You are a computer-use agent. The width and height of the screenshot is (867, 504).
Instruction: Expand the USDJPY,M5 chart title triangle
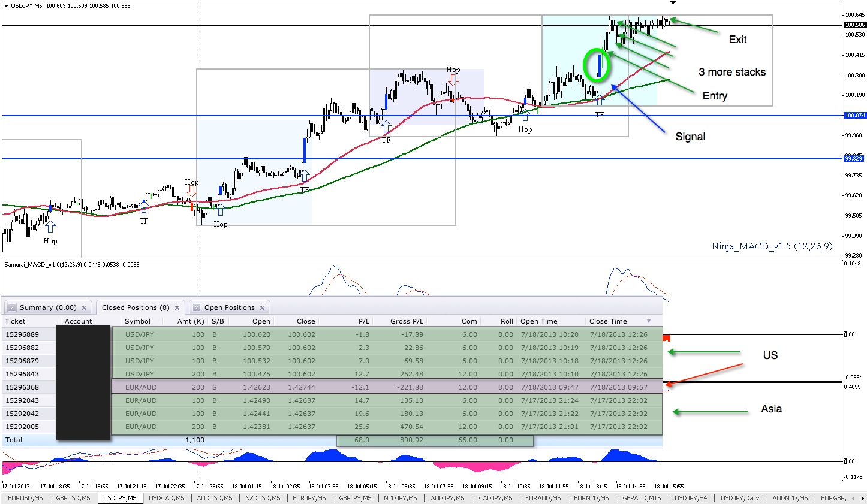(7, 5)
